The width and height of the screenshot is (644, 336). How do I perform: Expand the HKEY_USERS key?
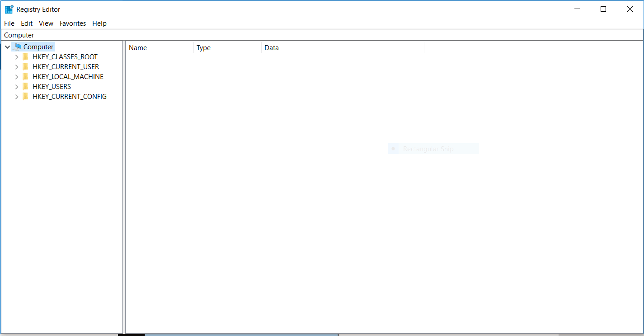(x=17, y=87)
